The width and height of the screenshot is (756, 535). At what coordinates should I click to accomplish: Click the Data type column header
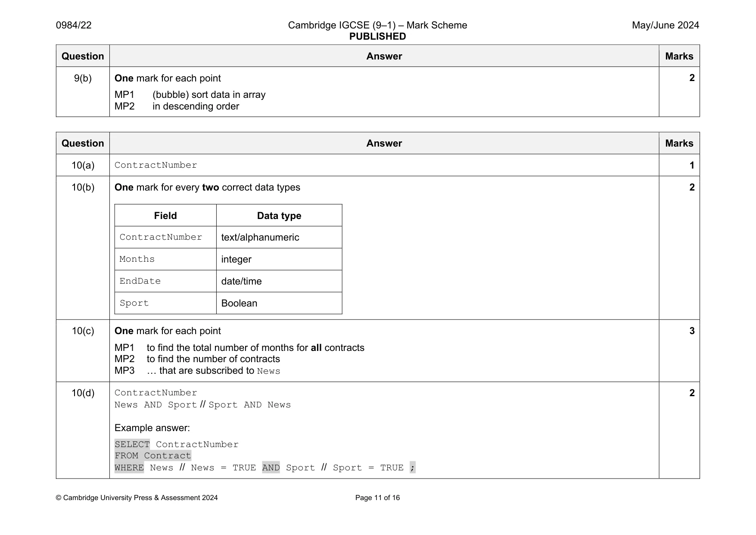(279, 216)
